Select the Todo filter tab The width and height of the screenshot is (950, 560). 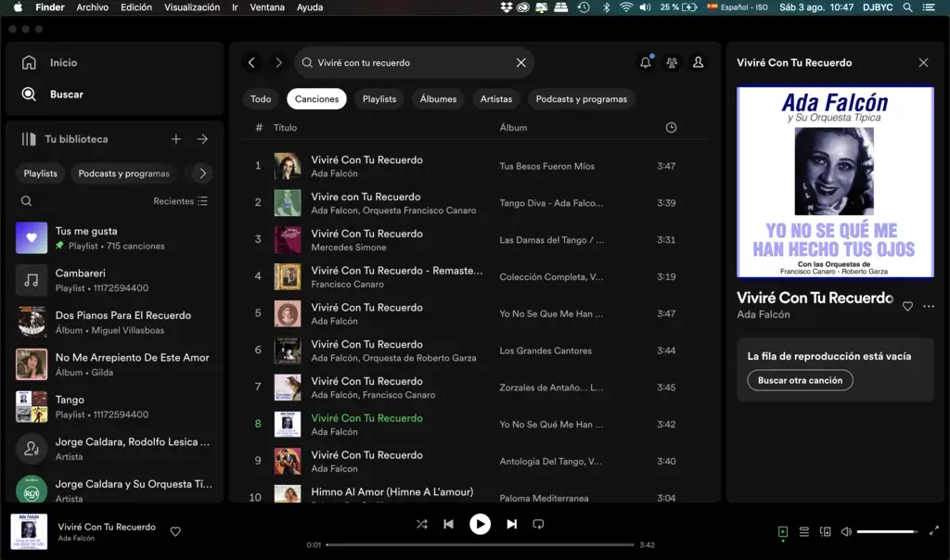pyautogui.click(x=261, y=98)
